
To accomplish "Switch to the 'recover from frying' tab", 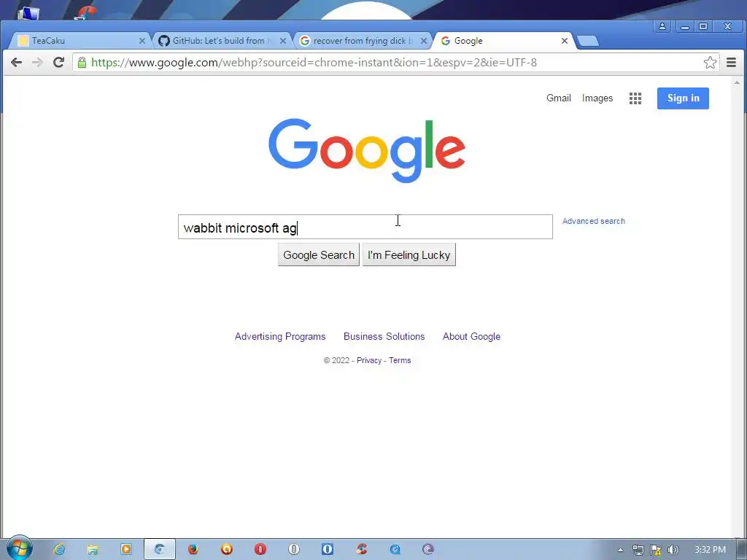I will [x=362, y=41].
